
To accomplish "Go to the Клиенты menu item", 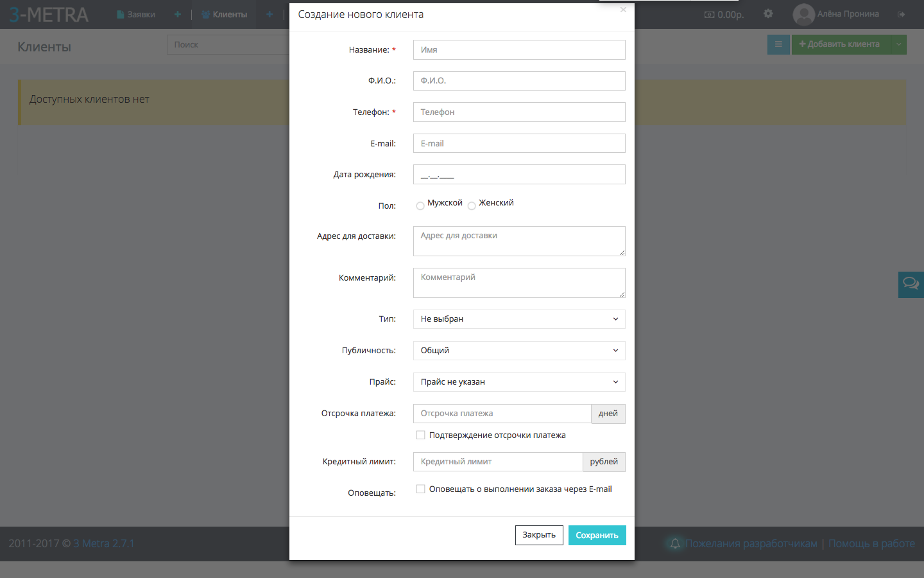I will (224, 14).
